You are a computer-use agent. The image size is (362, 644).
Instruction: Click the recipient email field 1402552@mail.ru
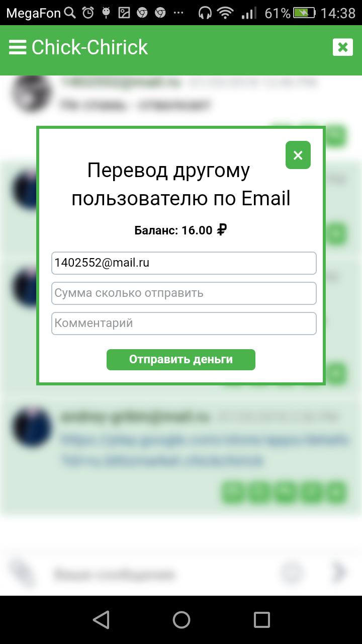coord(184,263)
